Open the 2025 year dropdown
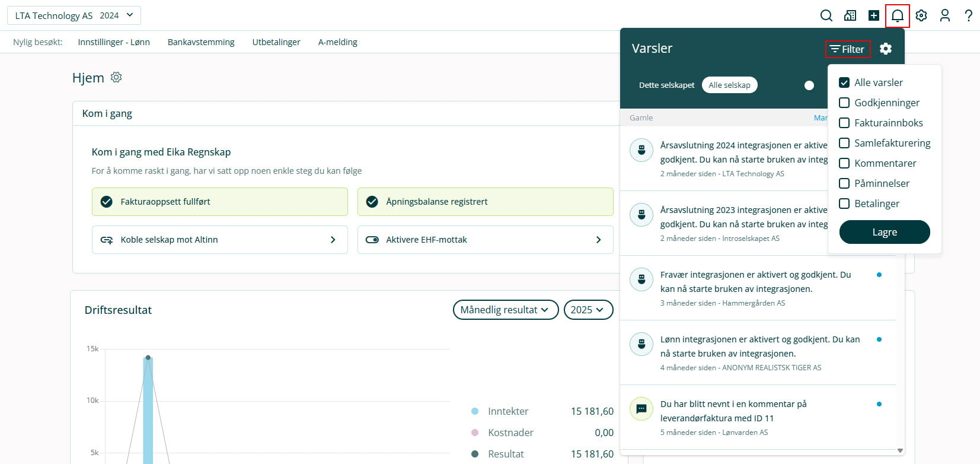The image size is (980, 464). click(588, 310)
